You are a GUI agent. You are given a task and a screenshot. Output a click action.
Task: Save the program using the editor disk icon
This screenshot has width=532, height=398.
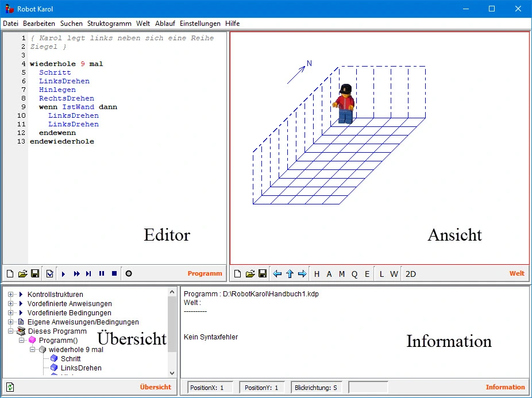click(x=35, y=274)
